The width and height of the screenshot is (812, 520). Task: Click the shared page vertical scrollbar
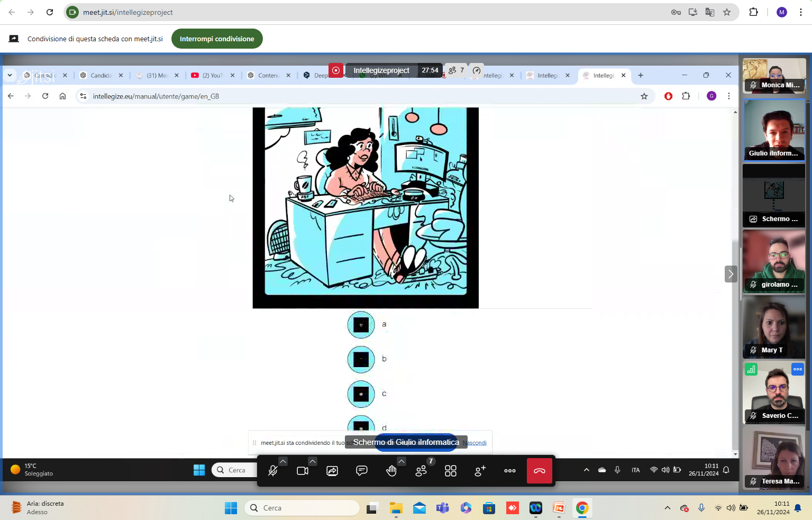point(735,283)
